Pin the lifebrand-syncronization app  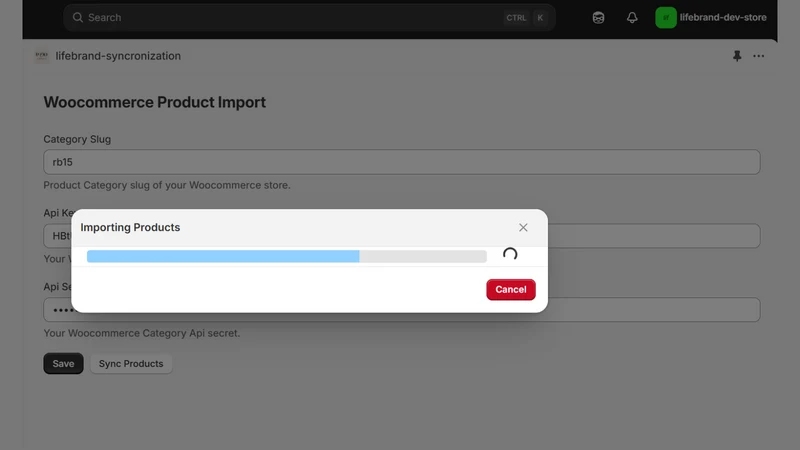[737, 56]
